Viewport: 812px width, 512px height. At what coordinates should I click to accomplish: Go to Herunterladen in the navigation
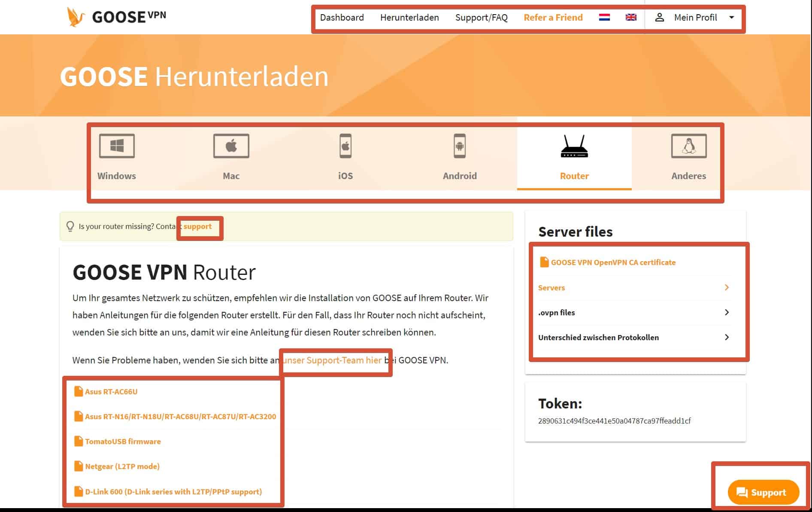[x=409, y=17]
